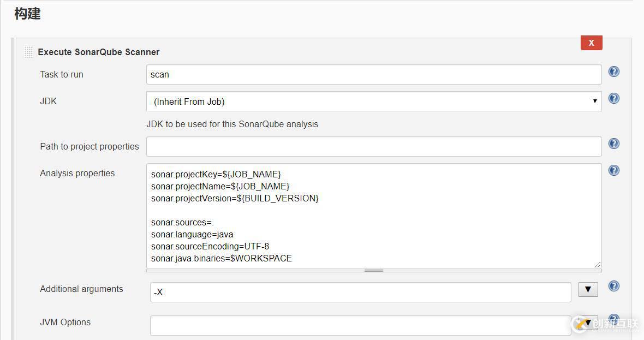Click the Execute SonarQube Scanner heading
The height and width of the screenshot is (340, 644).
tap(99, 52)
